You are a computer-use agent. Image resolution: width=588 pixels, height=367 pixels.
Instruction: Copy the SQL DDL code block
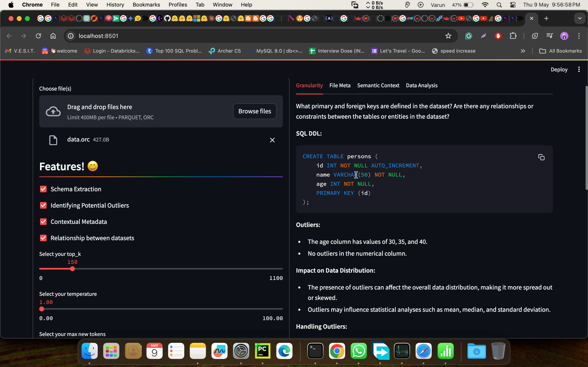(x=541, y=157)
